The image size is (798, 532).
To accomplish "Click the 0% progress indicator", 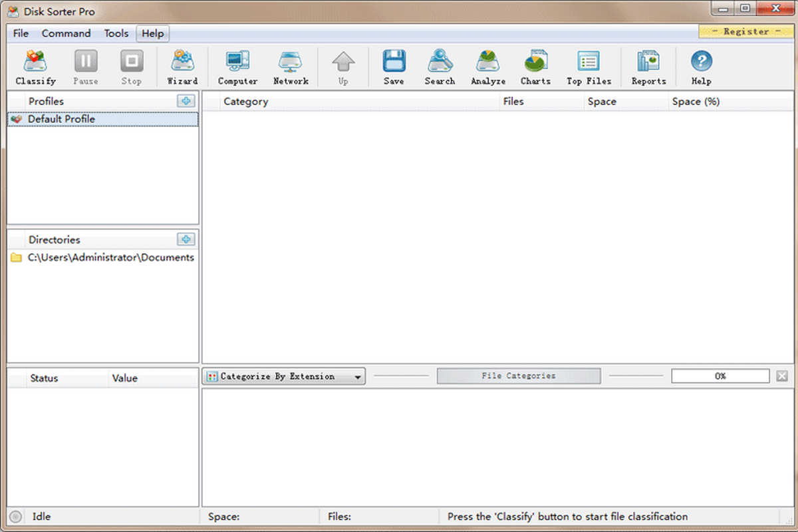I will pyautogui.click(x=720, y=376).
